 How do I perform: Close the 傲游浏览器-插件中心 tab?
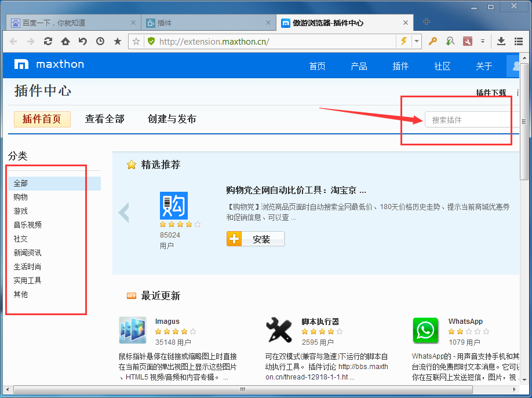pos(406,23)
